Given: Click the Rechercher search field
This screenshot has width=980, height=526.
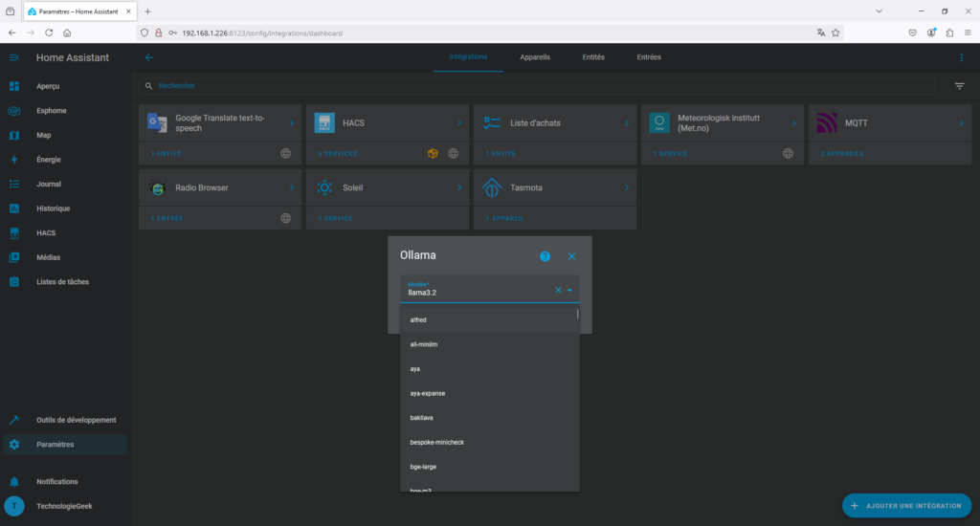Looking at the screenshot, I should pyautogui.click(x=537, y=85).
